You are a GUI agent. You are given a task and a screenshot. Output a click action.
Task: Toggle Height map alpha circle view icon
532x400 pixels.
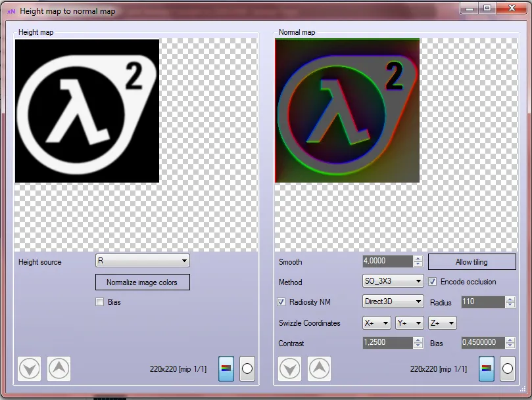click(247, 368)
